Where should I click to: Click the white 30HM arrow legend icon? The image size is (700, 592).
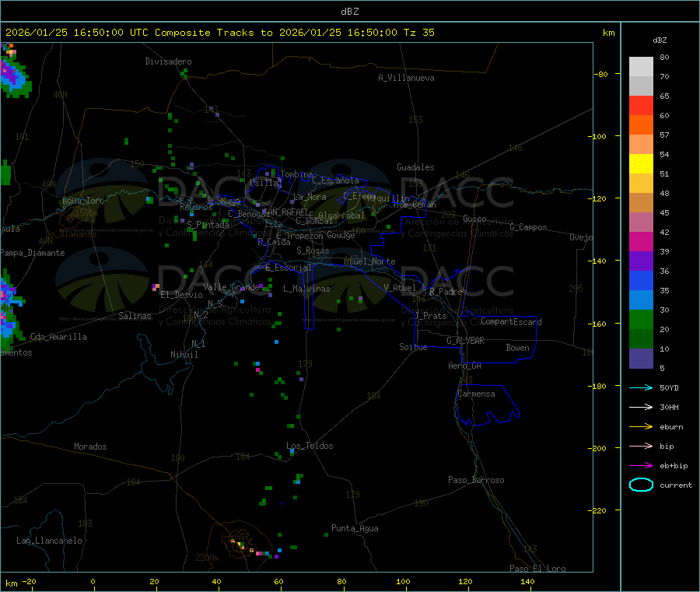641,407
